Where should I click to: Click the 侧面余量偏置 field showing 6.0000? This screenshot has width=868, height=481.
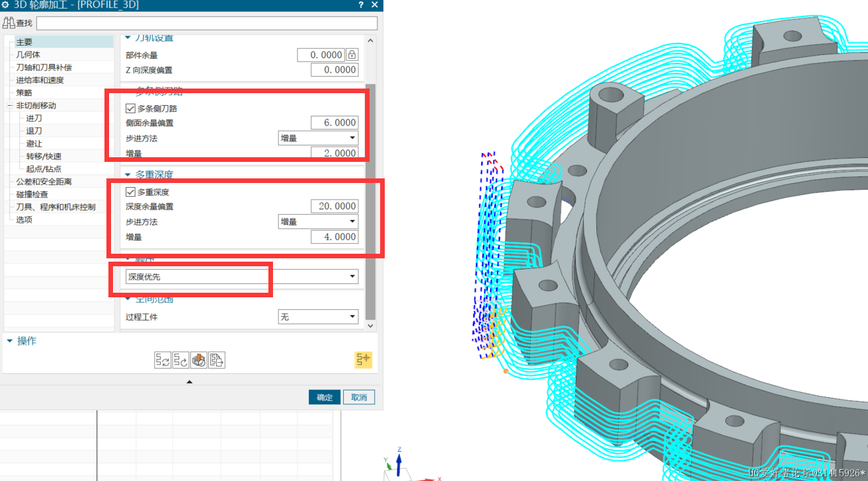tap(335, 122)
